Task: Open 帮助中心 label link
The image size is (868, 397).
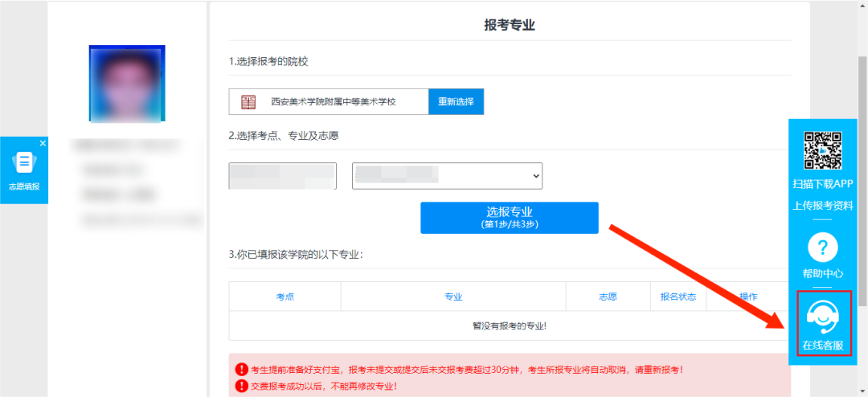Action: click(823, 273)
